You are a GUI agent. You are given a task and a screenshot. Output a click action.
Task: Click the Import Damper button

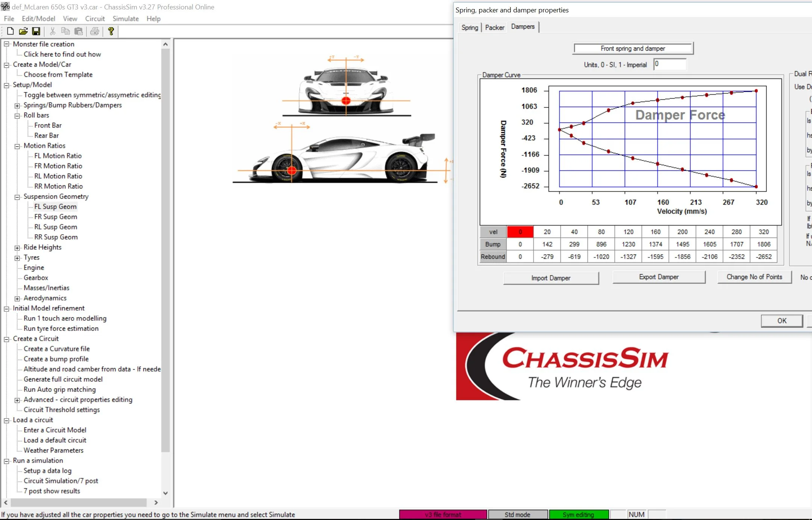551,278
